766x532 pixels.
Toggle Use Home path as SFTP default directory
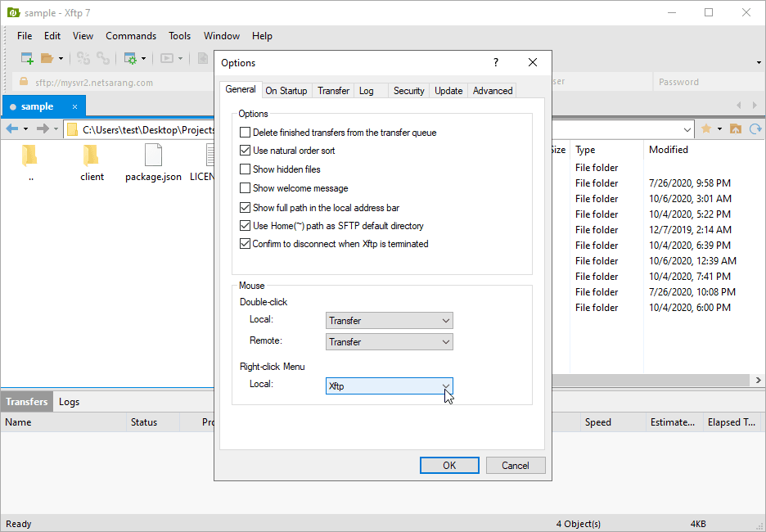click(245, 226)
